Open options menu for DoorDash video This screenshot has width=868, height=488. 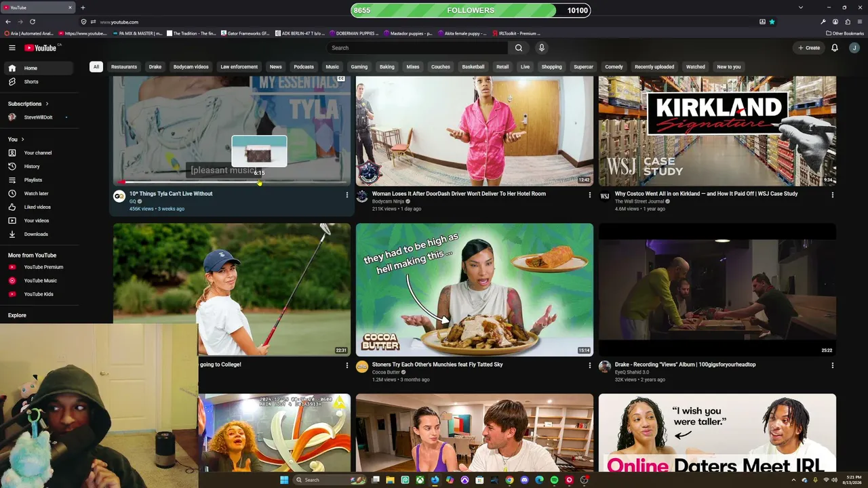(x=589, y=195)
